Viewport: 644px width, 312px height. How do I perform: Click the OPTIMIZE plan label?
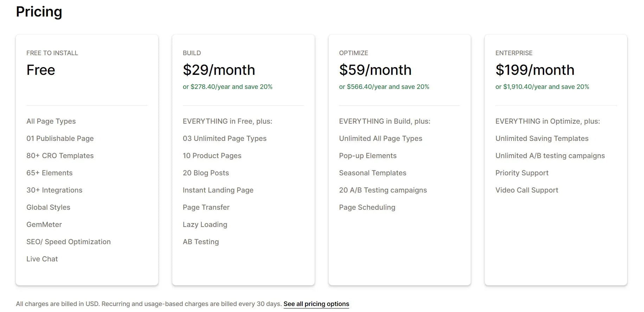point(353,53)
